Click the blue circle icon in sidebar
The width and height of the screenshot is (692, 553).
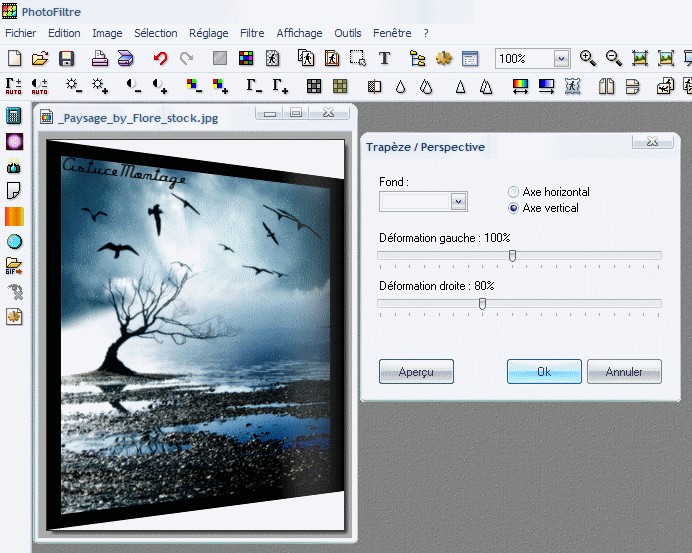14,241
